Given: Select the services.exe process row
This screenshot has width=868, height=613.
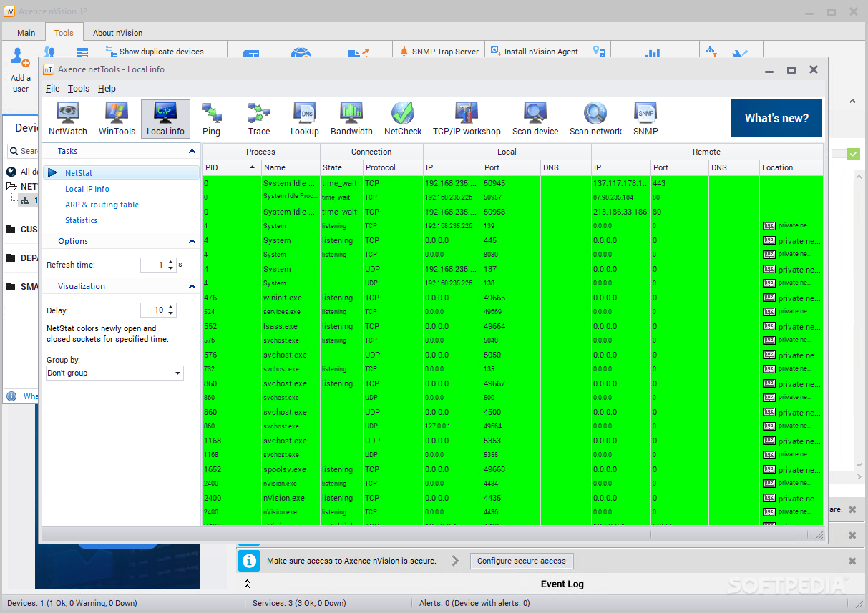Looking at the screenshot, I should 512,312.
